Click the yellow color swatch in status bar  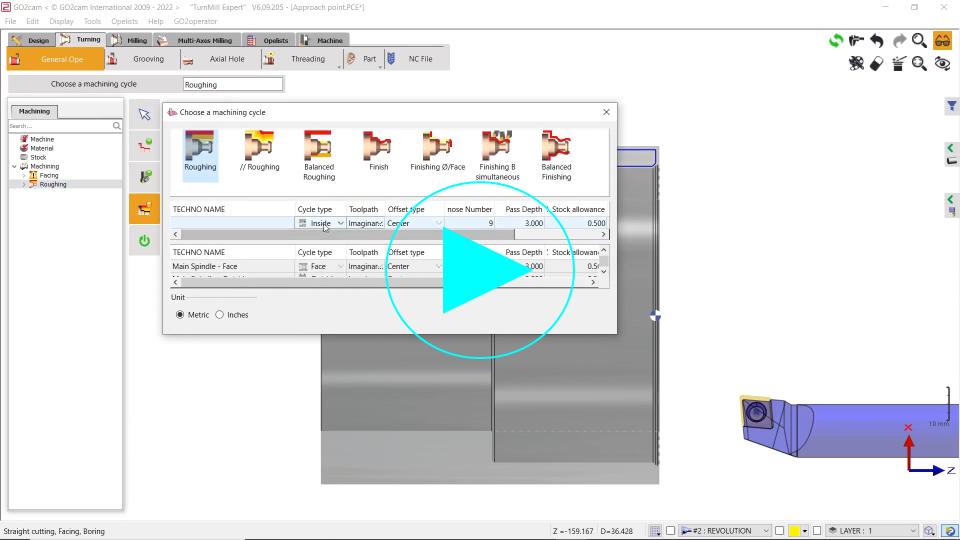point(794,531)
